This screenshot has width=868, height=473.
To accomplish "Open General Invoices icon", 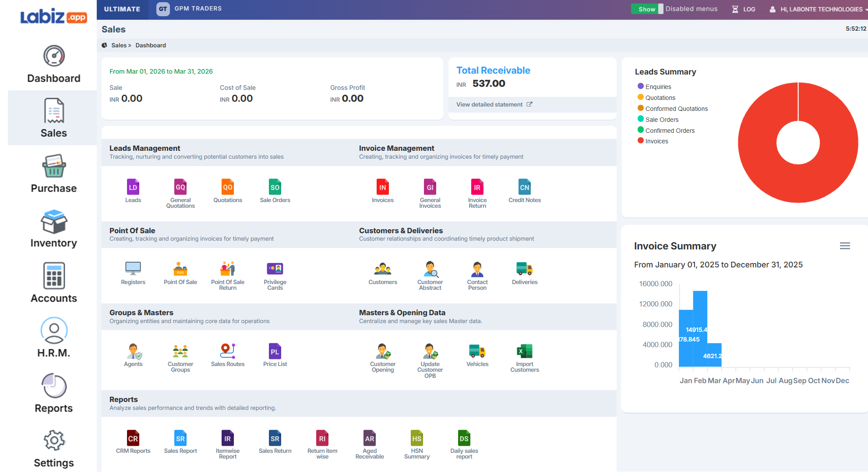I will [x=430, y=187].
